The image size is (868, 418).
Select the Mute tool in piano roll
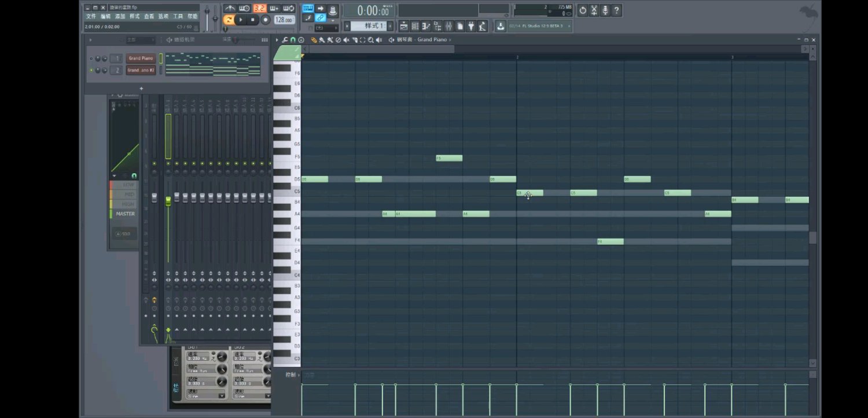point(346,40)
